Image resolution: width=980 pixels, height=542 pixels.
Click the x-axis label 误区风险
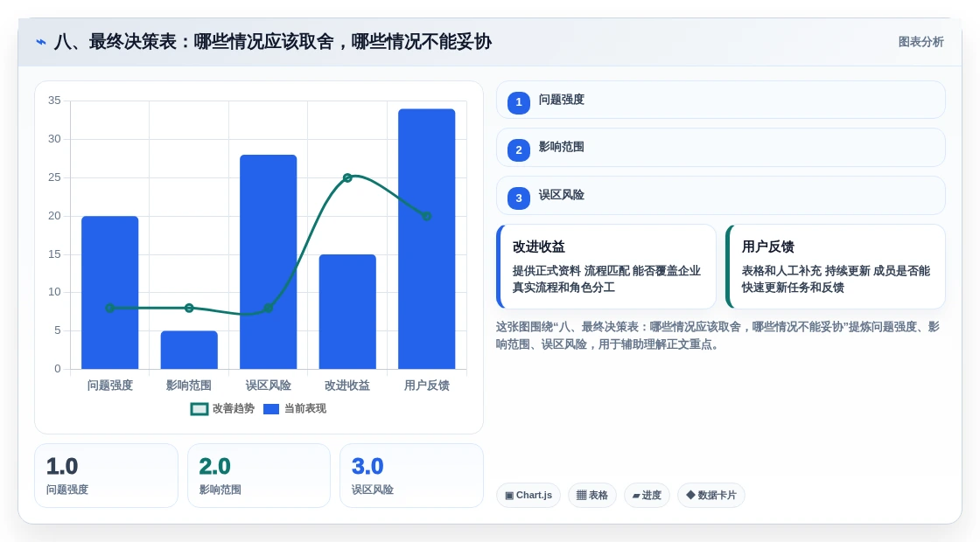(268, 386)
